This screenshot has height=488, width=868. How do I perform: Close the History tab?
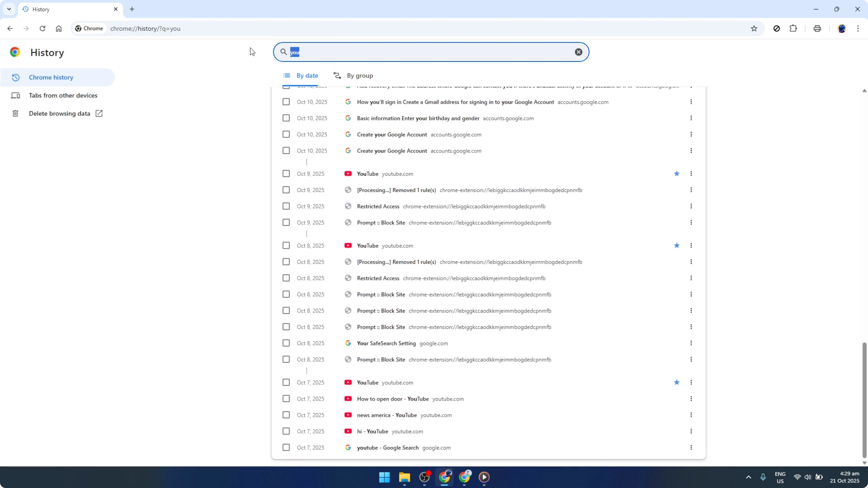116,9
